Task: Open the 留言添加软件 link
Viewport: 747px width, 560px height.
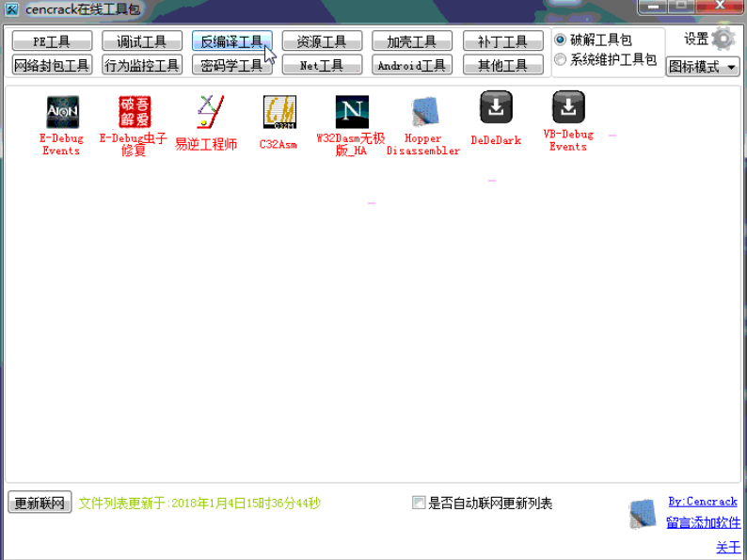Action: 703,523
